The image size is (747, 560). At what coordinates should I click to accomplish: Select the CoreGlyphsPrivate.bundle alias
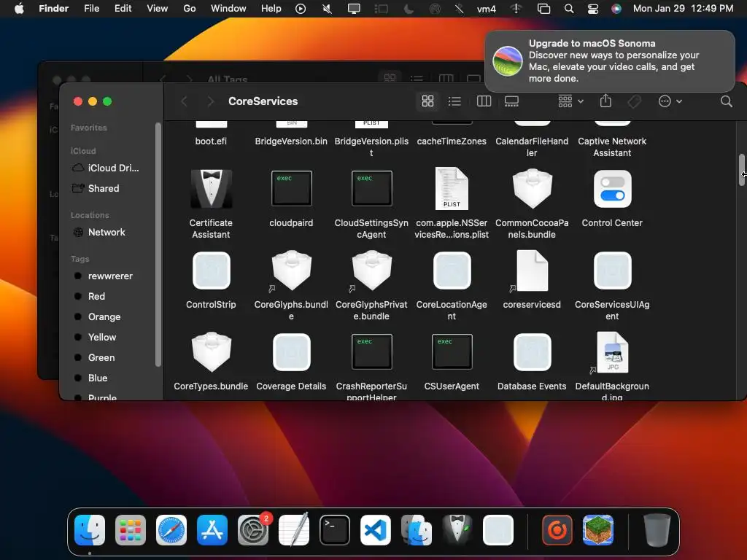[x=371, y=271]
